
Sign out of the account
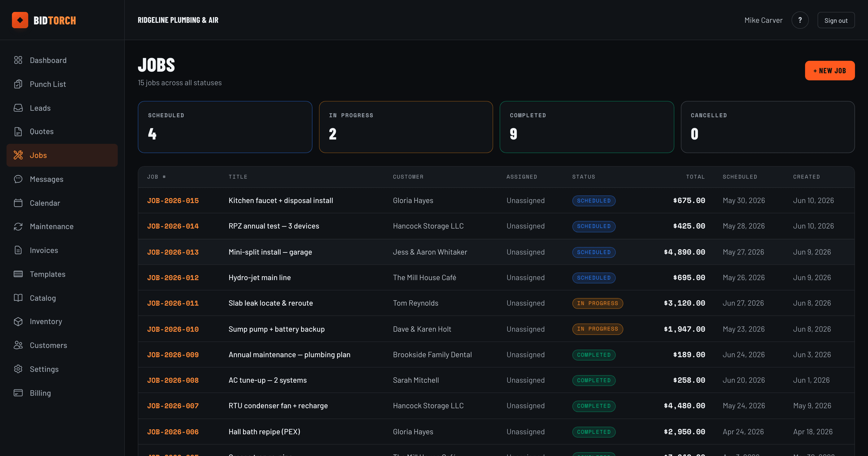[836, 20]
